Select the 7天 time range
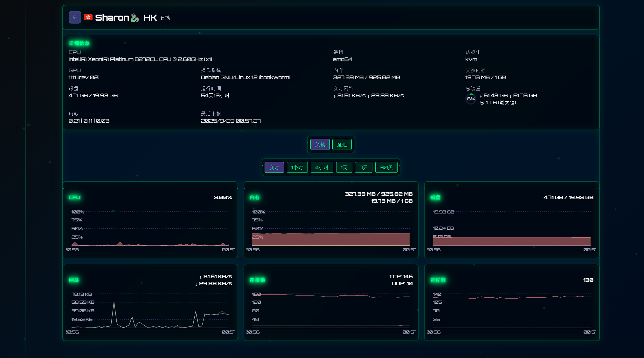Screen dimensions: 644x358 [363, 167]
